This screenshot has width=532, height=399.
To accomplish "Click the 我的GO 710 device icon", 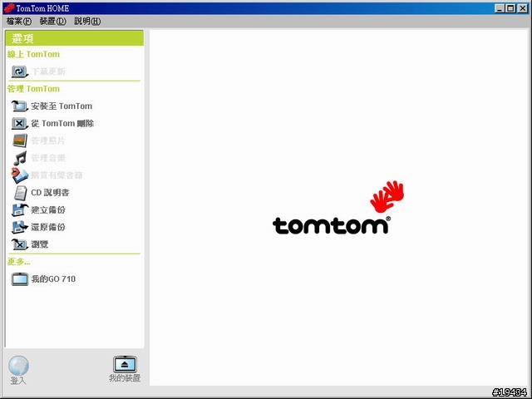I will tap(20, 279).
